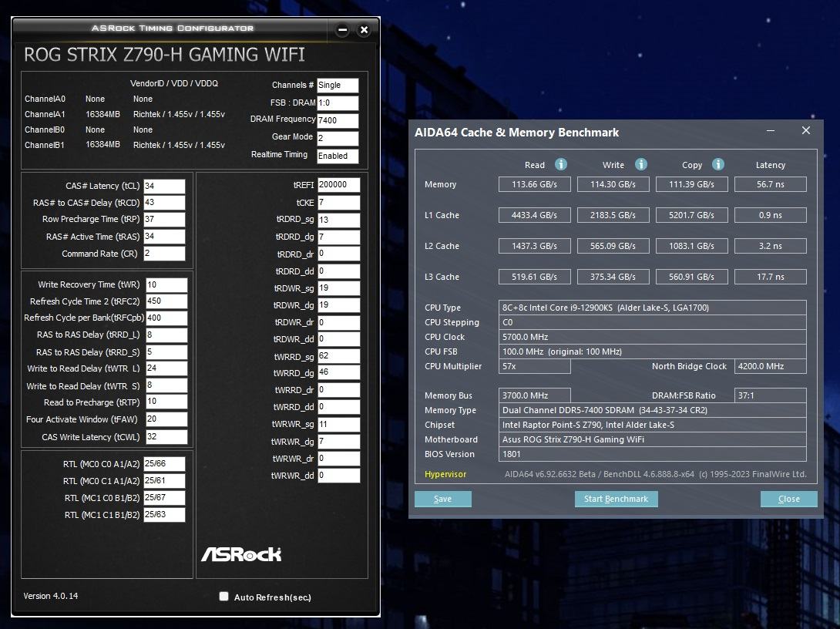Select the Memory Copy result 111.39 GB/s
The width and height of the screenshot is (840, 629).
tap(692, 184)
